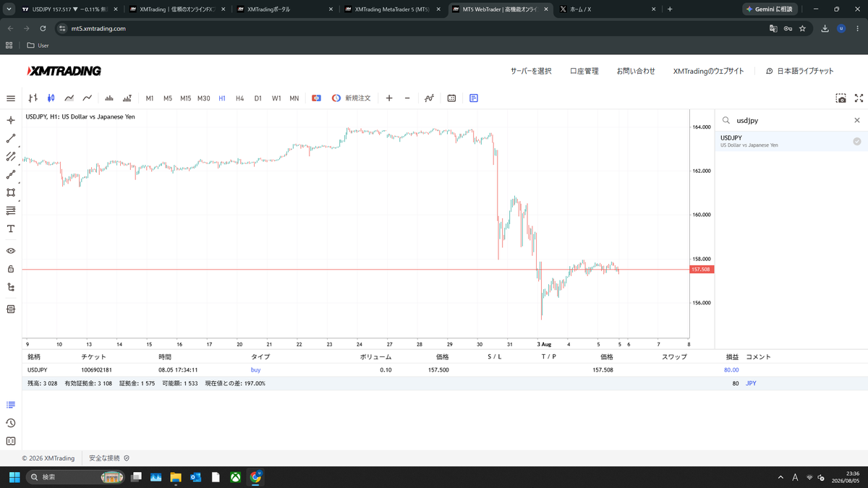Image resolution: width=868 pixels, height=488 pixels.
Task: Select the rectangle shapes tool
Action: click(x=11, y=192)
